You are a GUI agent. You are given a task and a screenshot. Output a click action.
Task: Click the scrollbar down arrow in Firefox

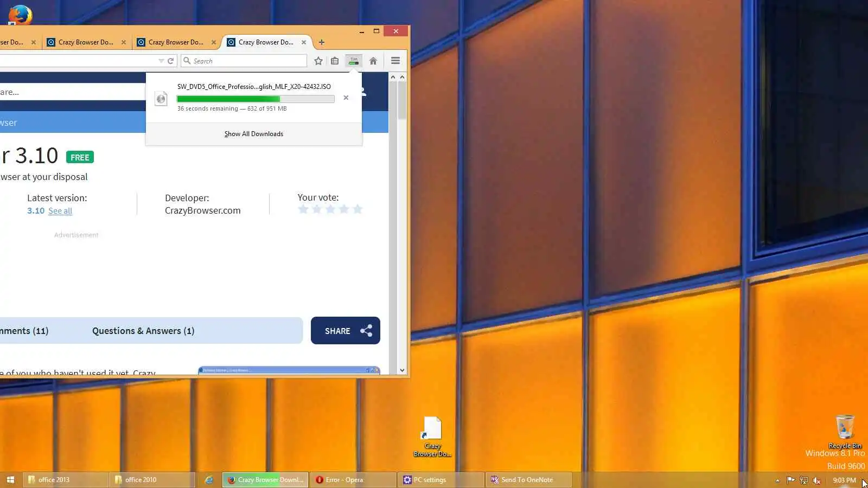pyautogui.click(x=402, y=370)
